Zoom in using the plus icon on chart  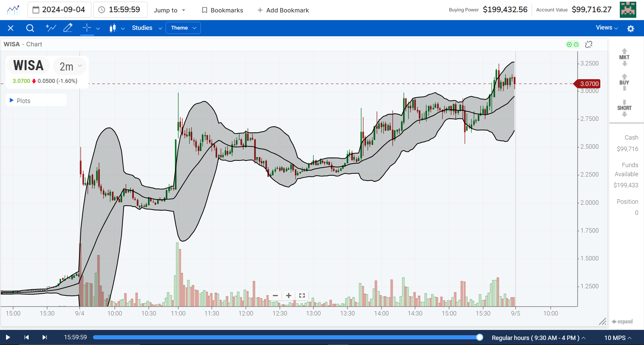(288, 296)
